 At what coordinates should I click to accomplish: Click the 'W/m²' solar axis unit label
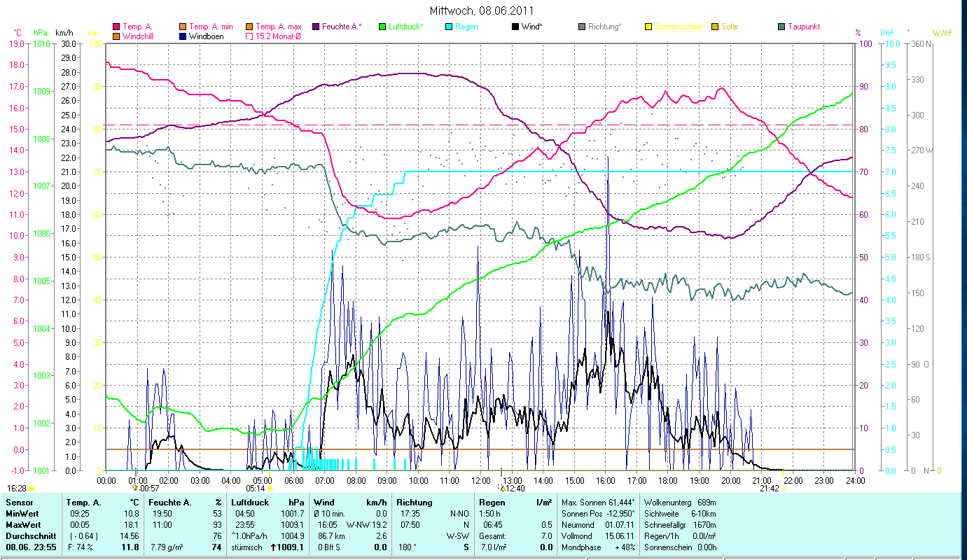(942, 33)
